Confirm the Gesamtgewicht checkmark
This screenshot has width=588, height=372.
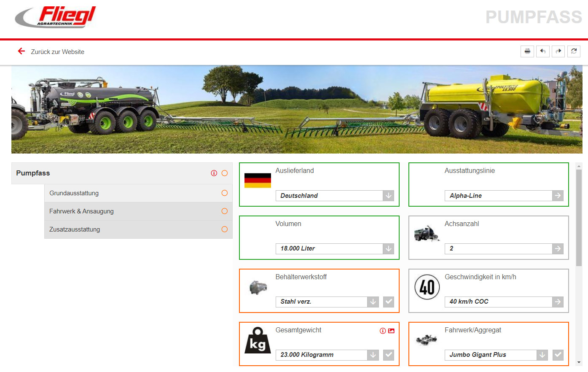[389, 355]
